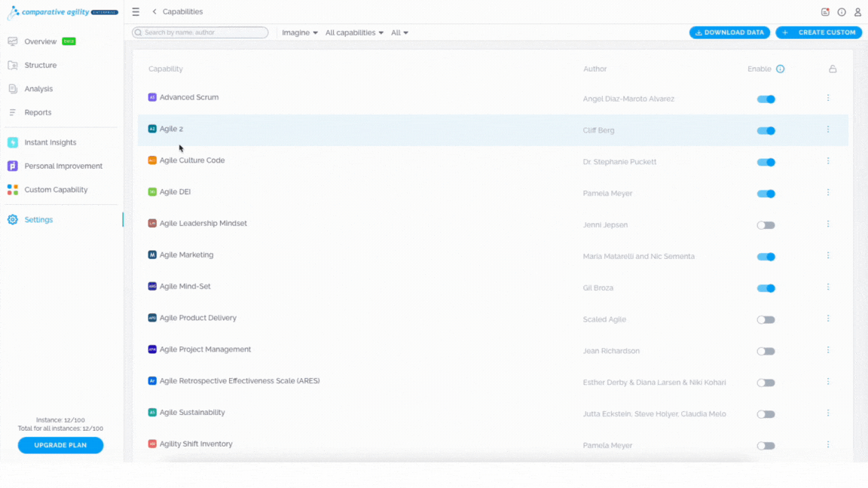
Task: Go to Instant Insights in sidebar
Action: (x=50, y=143)
